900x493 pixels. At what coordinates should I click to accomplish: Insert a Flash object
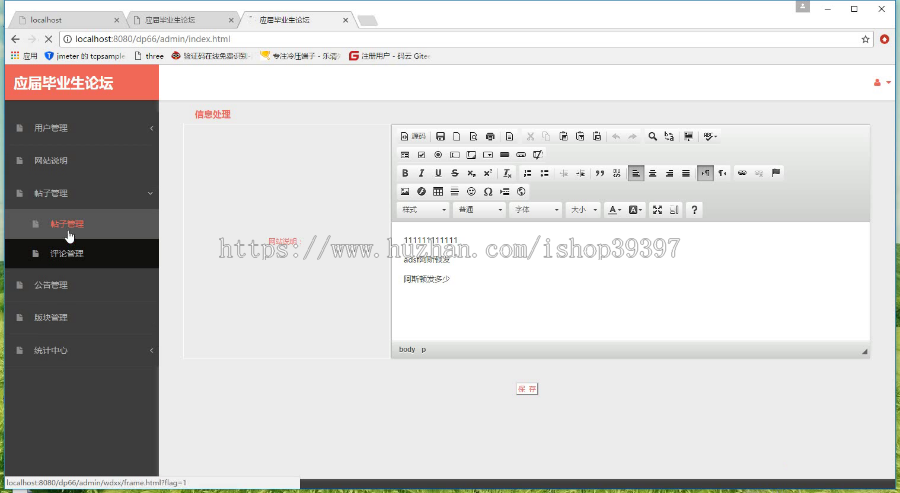[421, 192]
